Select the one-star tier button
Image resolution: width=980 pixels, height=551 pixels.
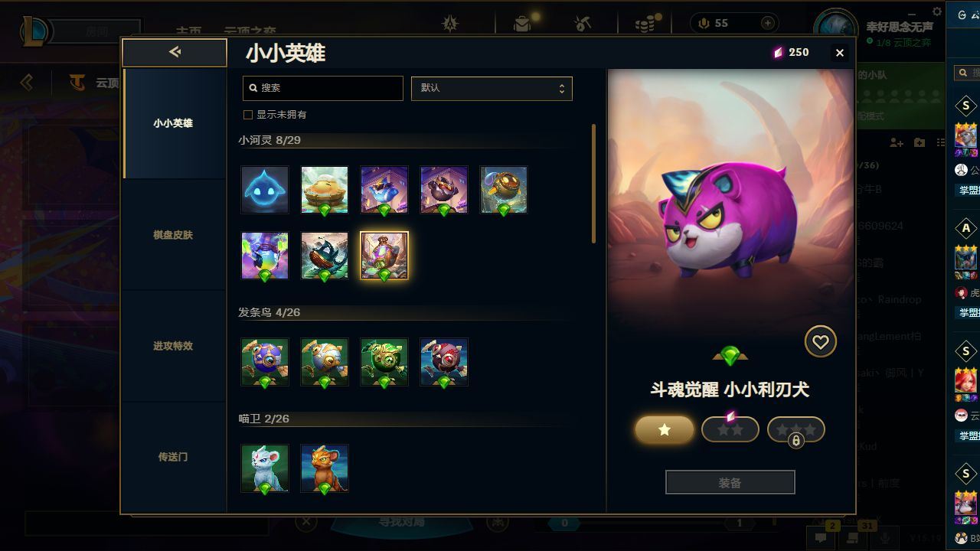coord(665,429)
